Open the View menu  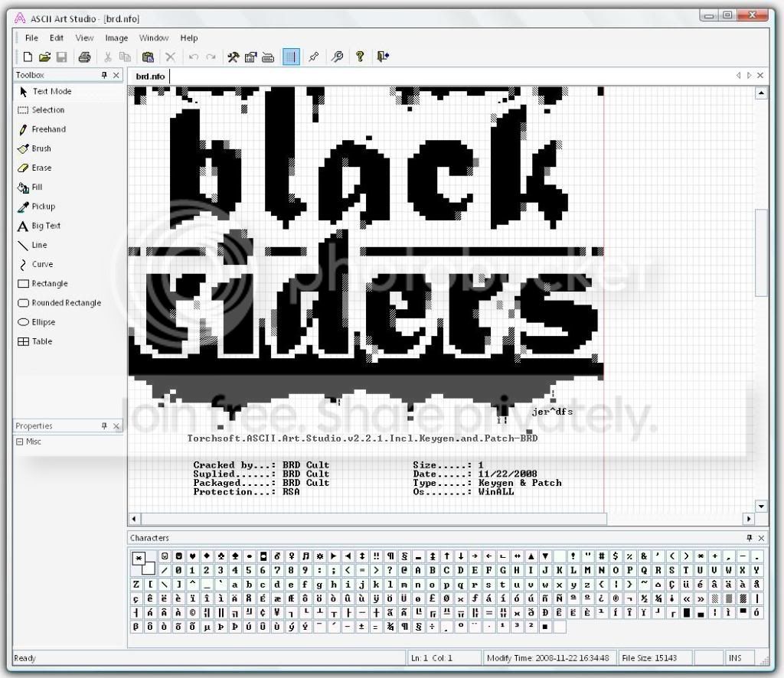point(84,38)
